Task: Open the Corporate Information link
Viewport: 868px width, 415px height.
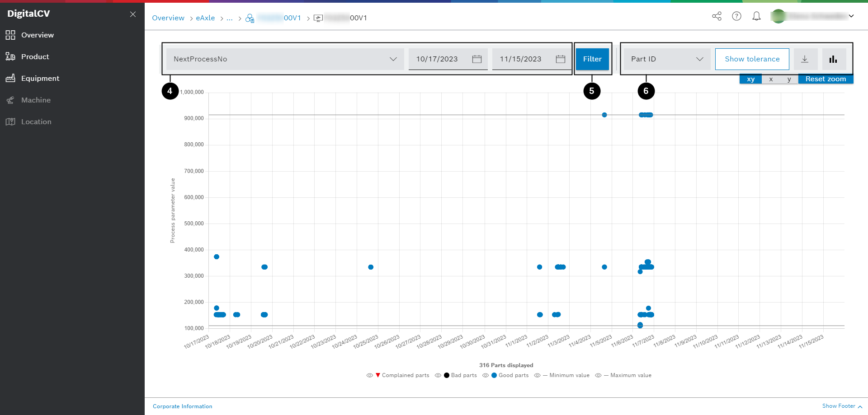Action: click(x=182, y=406)
